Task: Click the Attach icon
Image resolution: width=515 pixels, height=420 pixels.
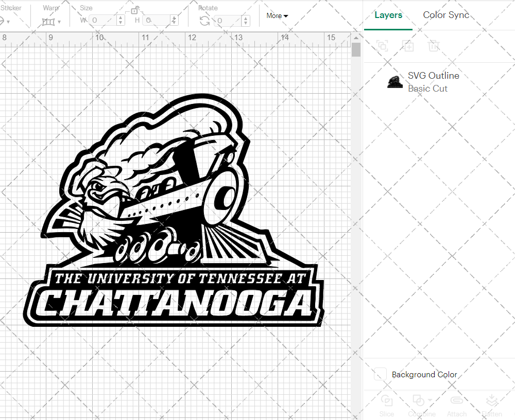Action: [x=457, y=400]
